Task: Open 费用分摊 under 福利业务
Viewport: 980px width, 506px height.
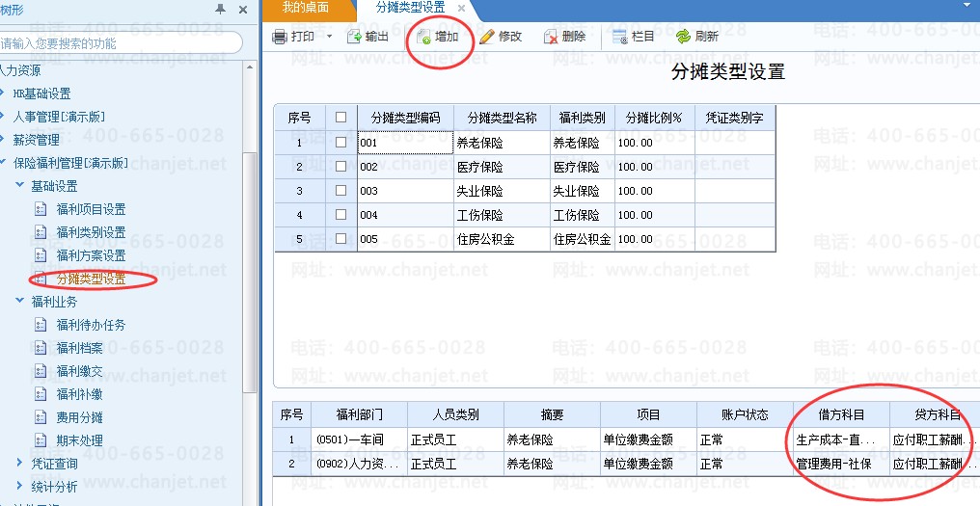Action: (x=79, y=417)
